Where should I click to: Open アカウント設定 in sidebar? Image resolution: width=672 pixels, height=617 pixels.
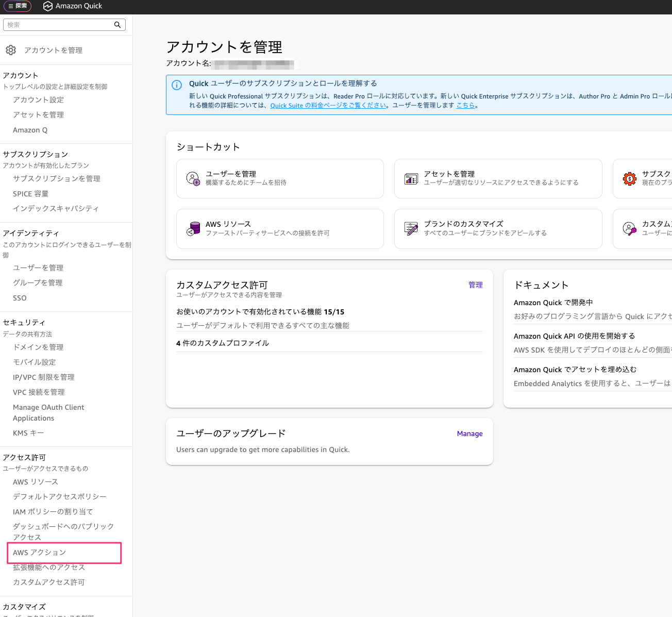coord(39,100)
